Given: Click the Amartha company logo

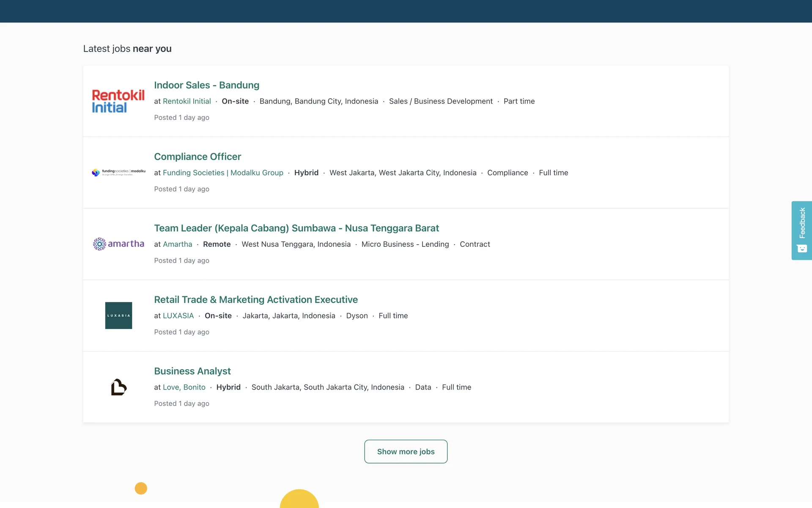Looking at the screenshot, I should pyautogui.click(x=118, y=244).
